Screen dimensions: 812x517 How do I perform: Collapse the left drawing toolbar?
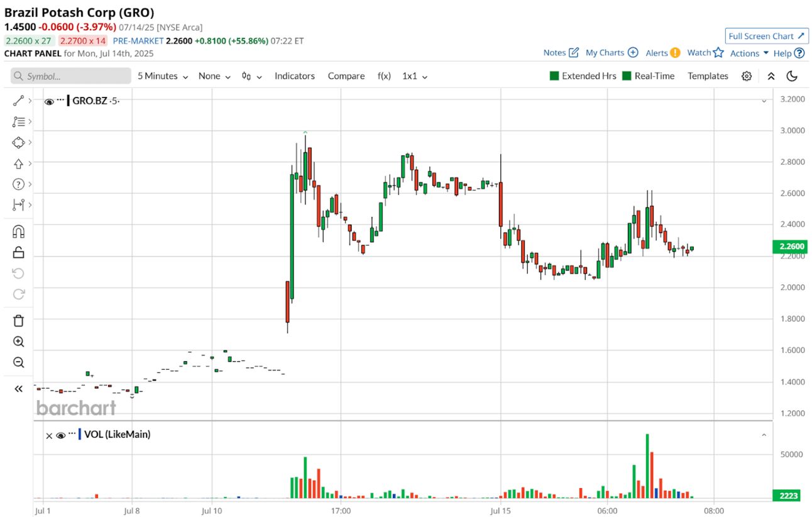click(x=18, y=389)
